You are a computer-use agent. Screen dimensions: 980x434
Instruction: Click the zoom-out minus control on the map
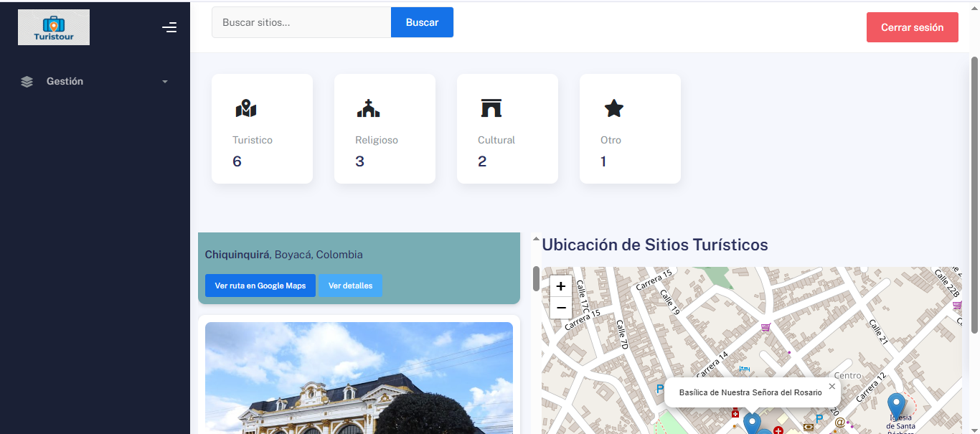click(x=560, y=307)
